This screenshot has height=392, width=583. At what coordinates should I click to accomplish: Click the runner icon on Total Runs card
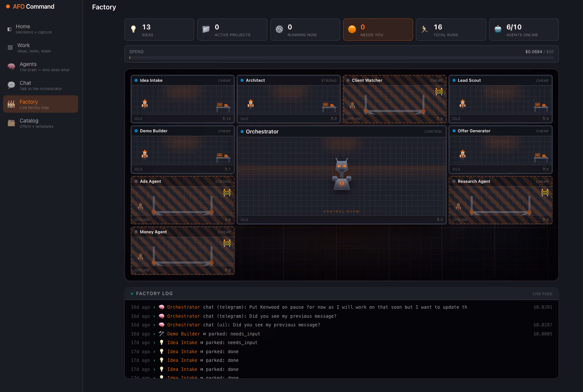(425, 29)
